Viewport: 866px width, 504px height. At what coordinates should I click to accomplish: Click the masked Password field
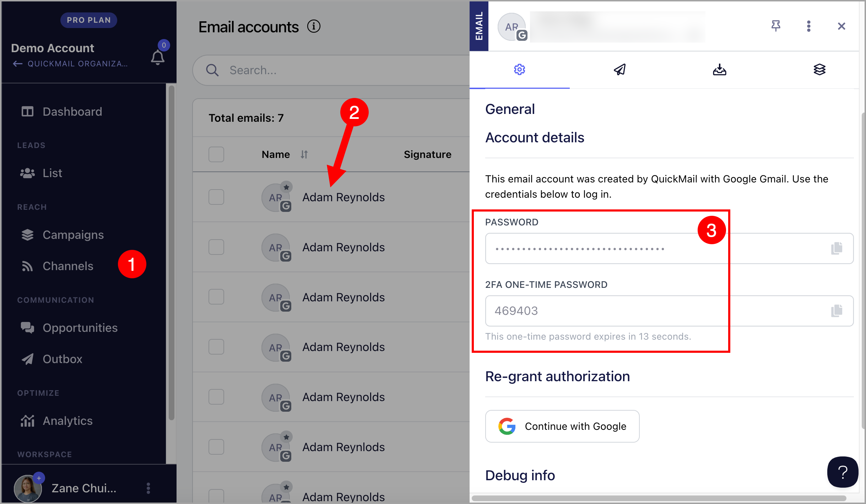[670, 248]
